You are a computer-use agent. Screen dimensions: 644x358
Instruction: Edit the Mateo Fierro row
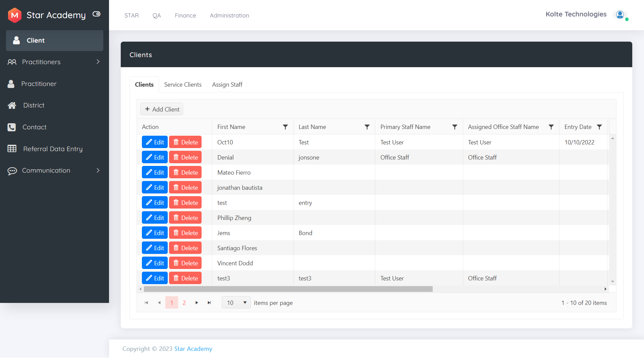point(155,173)
